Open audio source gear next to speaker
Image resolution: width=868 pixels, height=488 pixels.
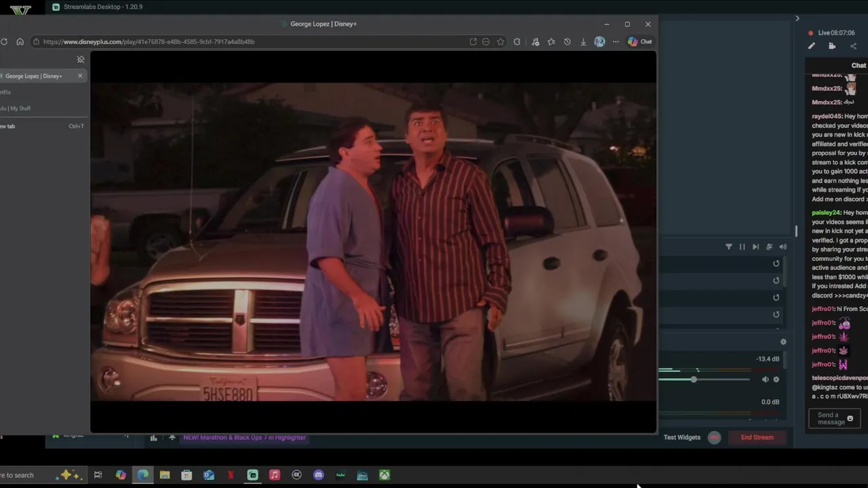pos(776,380)
